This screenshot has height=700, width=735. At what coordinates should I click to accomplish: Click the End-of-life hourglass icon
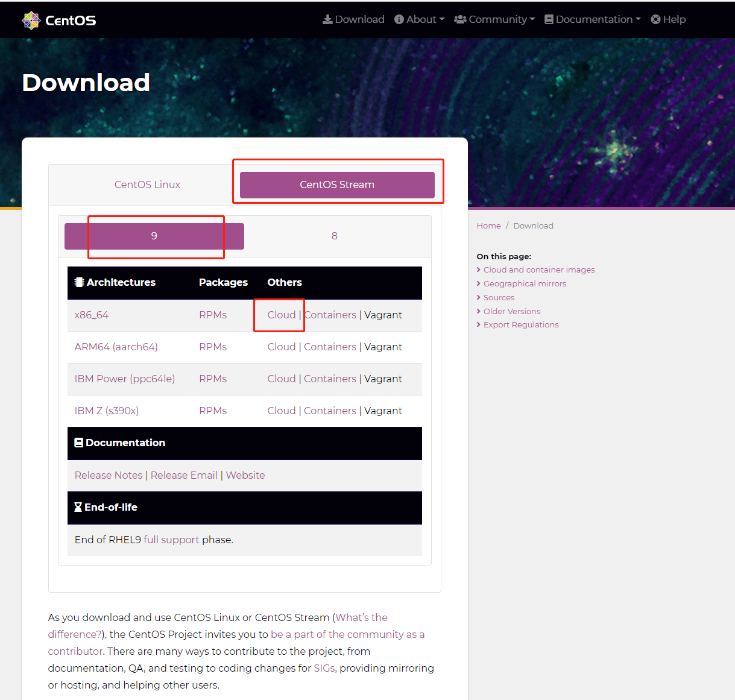pyautogui.click(x=78, y=507)
